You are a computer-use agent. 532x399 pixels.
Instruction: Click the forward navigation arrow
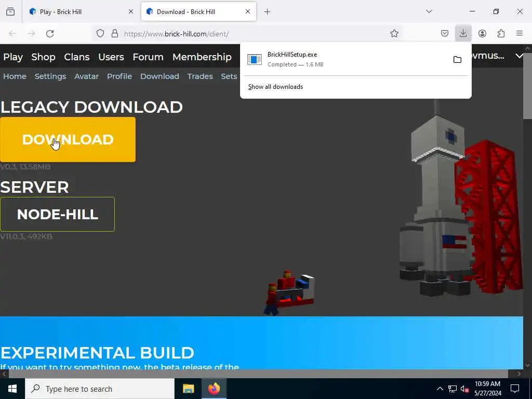[x=31, y=34]
